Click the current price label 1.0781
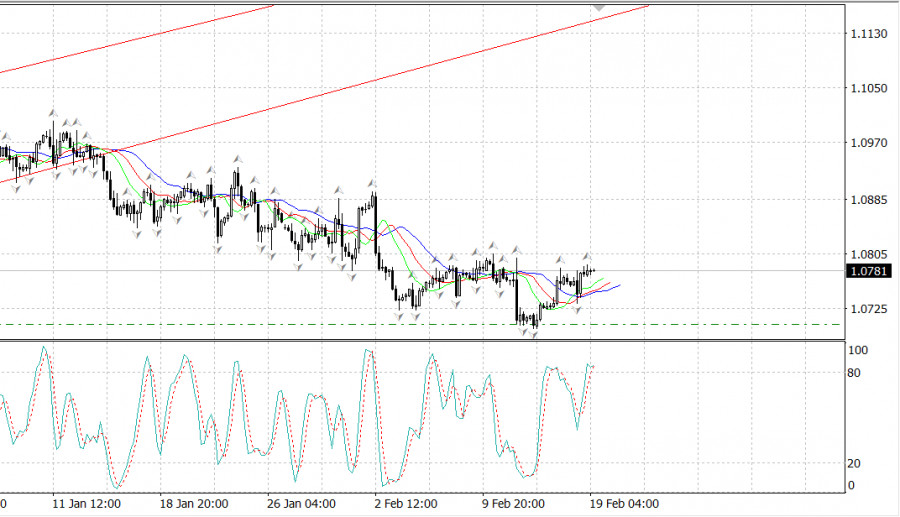The width and height of the screenshot is (900, 517). click(x=868, y=271)
